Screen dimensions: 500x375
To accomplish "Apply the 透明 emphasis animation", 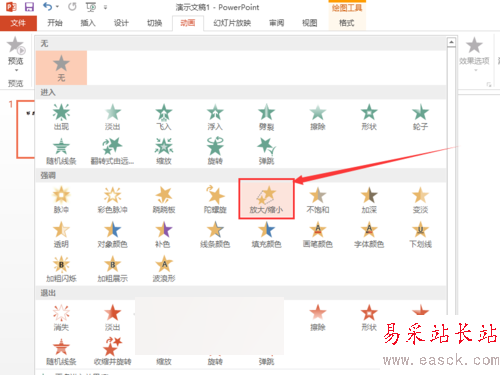I will [61, 234].
